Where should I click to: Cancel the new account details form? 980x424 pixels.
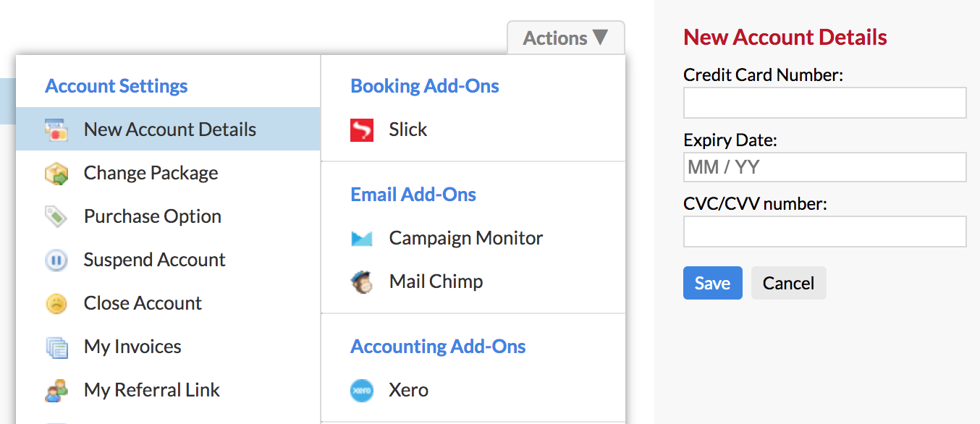(x=789, y=283)
